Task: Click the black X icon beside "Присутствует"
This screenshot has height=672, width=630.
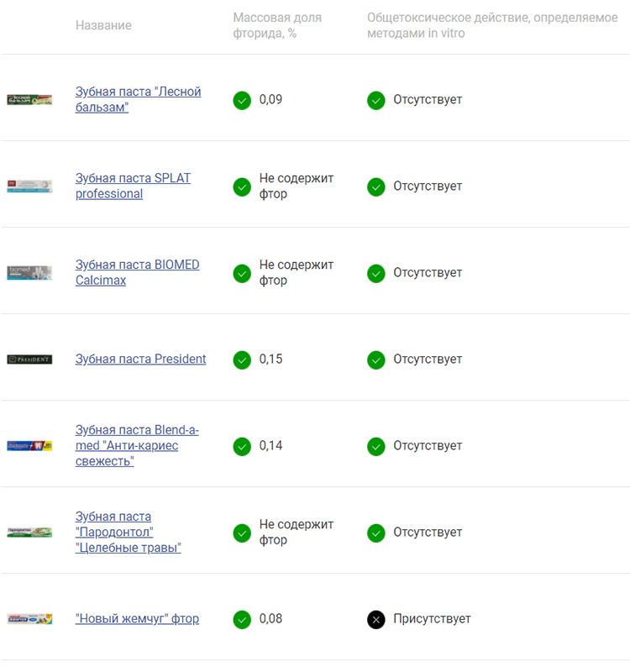Action: [x=376, y=619]
